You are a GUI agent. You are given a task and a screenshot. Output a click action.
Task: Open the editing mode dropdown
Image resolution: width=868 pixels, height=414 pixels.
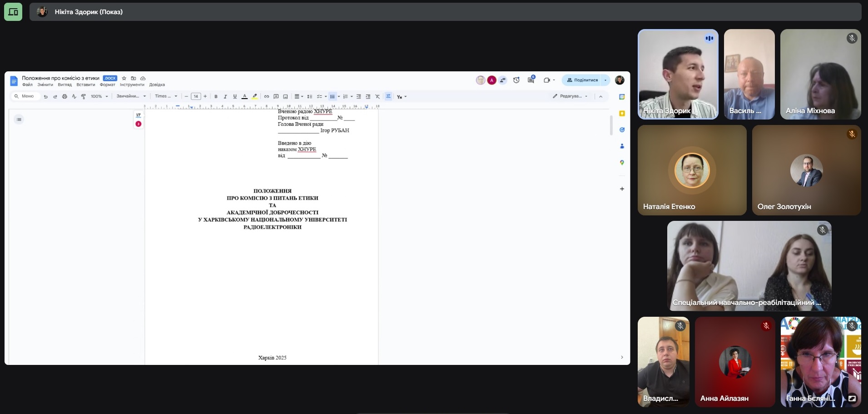pos(570,96)
